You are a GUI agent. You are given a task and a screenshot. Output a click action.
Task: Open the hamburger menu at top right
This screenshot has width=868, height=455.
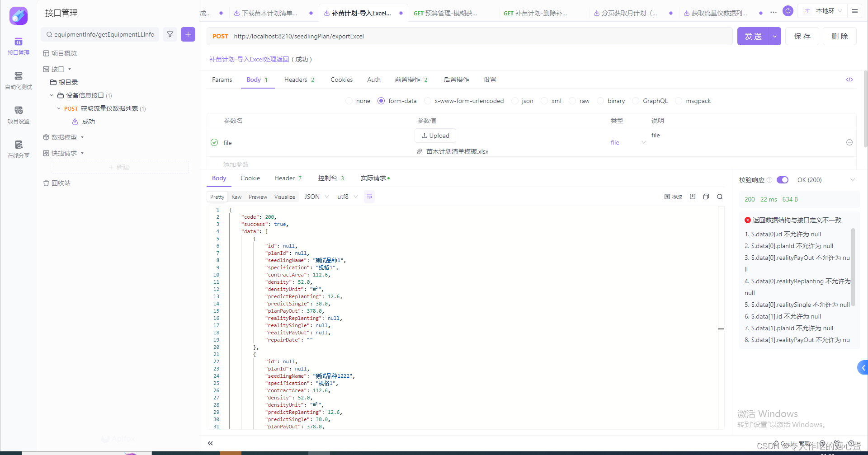[x=855, y=11]
